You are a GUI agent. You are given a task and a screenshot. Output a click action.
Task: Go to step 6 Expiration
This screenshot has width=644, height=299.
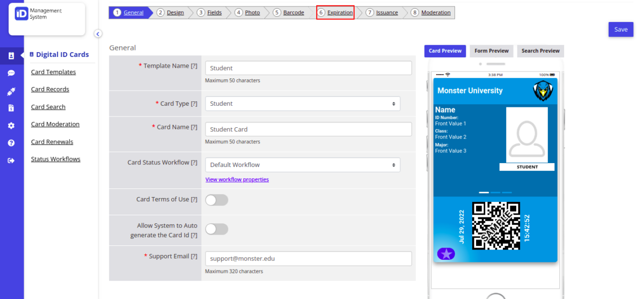coord(335,12)
